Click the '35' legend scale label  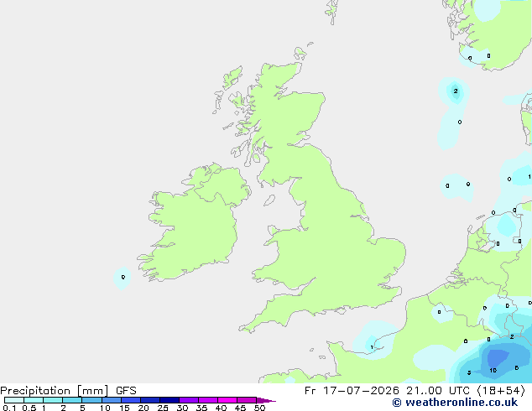click(x=201, y=408)
